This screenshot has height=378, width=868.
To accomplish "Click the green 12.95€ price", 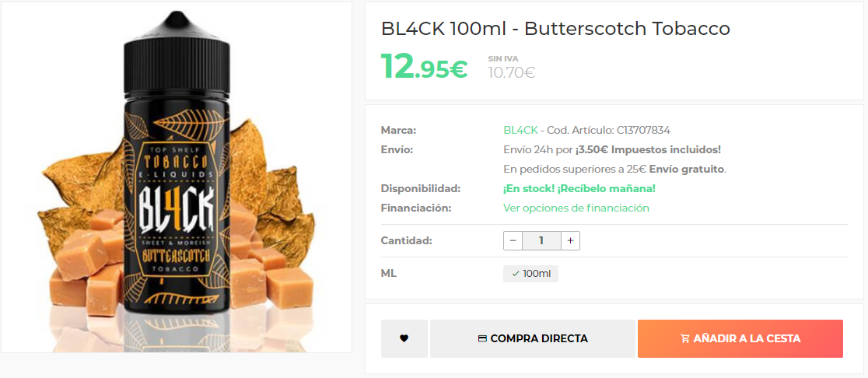I will coord(424,66).
